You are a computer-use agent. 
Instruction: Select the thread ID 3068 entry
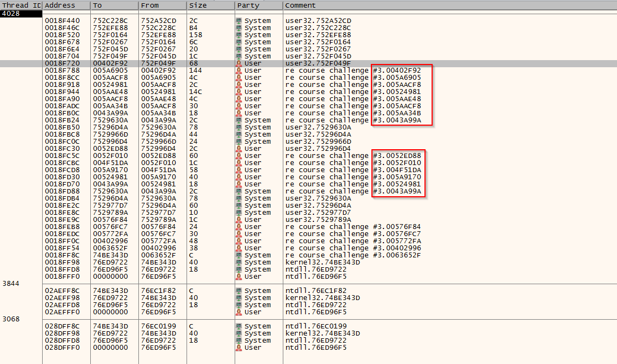coord(11,319)
